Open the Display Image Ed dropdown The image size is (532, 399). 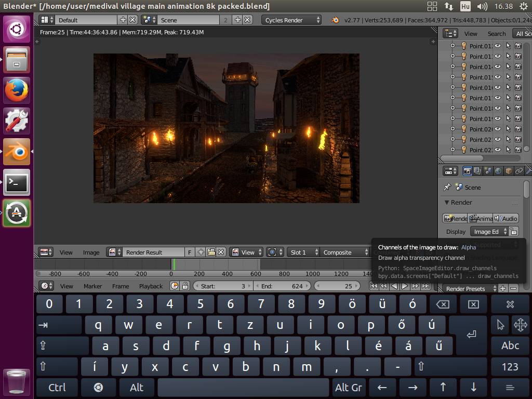489,232
